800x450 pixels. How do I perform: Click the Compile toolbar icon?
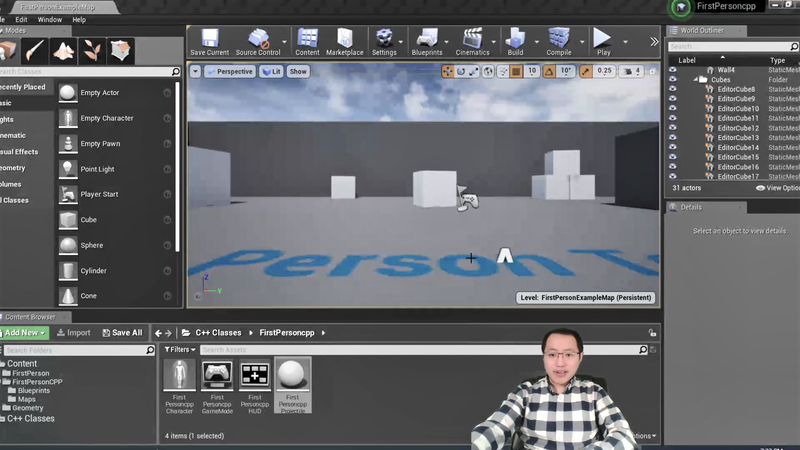(x=559, y=42)
